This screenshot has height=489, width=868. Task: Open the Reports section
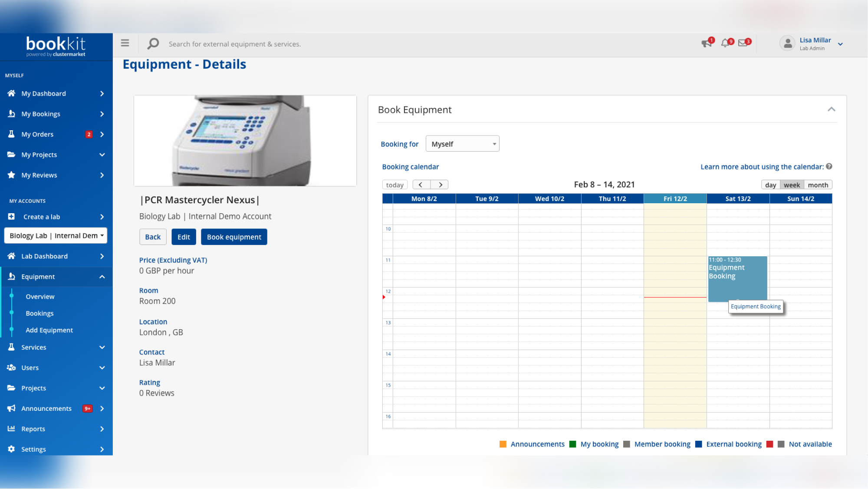click(33, 429)
